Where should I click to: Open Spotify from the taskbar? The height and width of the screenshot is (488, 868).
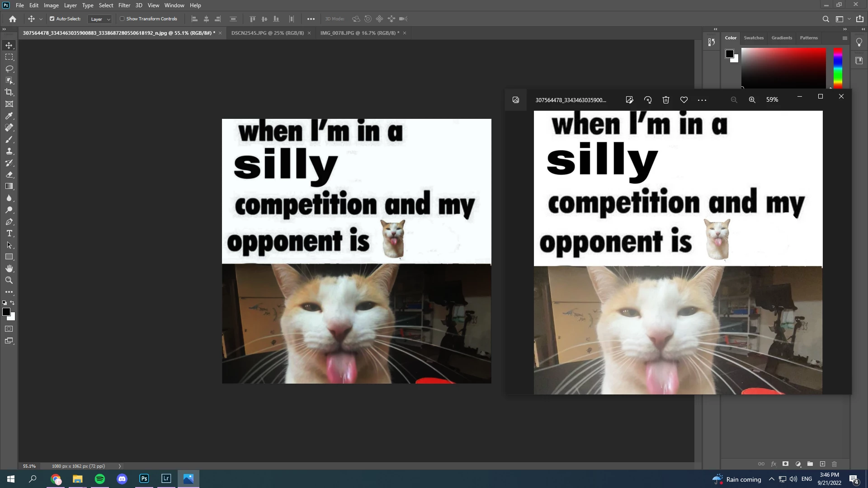coord(100,479)
